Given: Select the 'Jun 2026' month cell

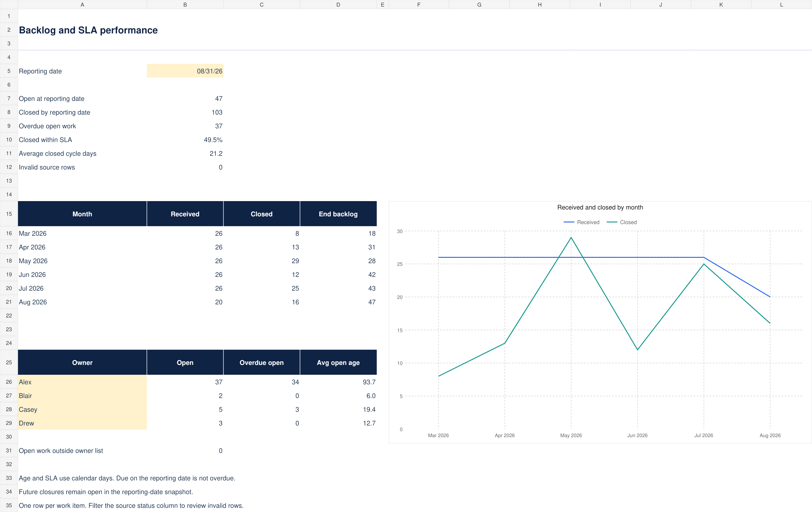Looking at the screenshot, I should 82,274.
